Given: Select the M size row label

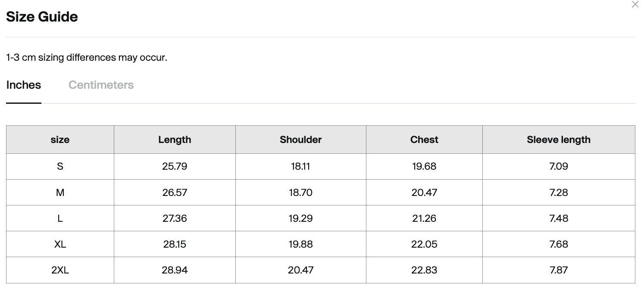Looking at the screenshot, I should [x=60, y=193].
